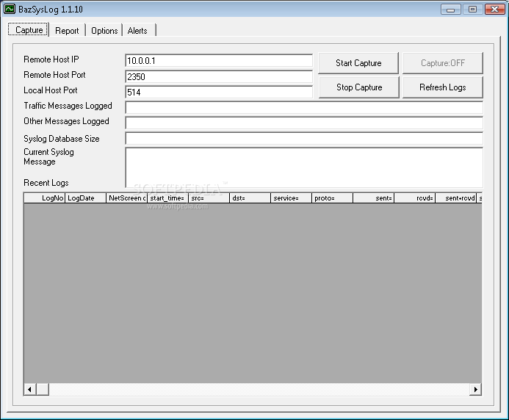Click the Remote Host IP label
This screenshot has height=420, width=509.
(51, 59)
